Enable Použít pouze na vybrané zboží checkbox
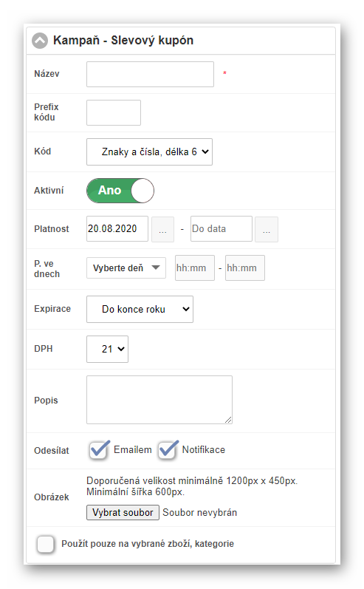The height and width of the screenshot is (589, 364). click(x=45, y=544)
